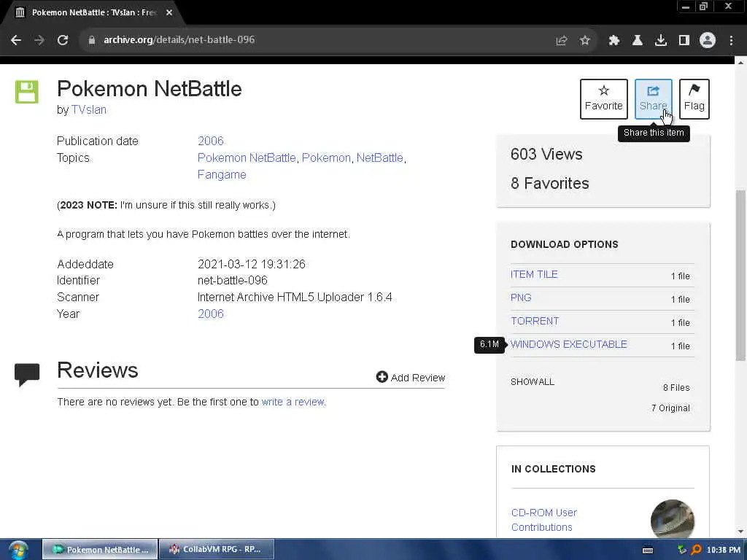This screenshot has width=747, height=560.
Task: Click the Reviews speech bubble icon
Action: click(27, 374)
